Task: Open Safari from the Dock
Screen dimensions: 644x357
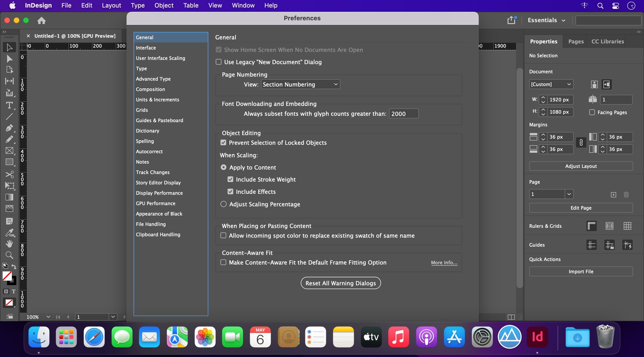Action: coord(94,337)
